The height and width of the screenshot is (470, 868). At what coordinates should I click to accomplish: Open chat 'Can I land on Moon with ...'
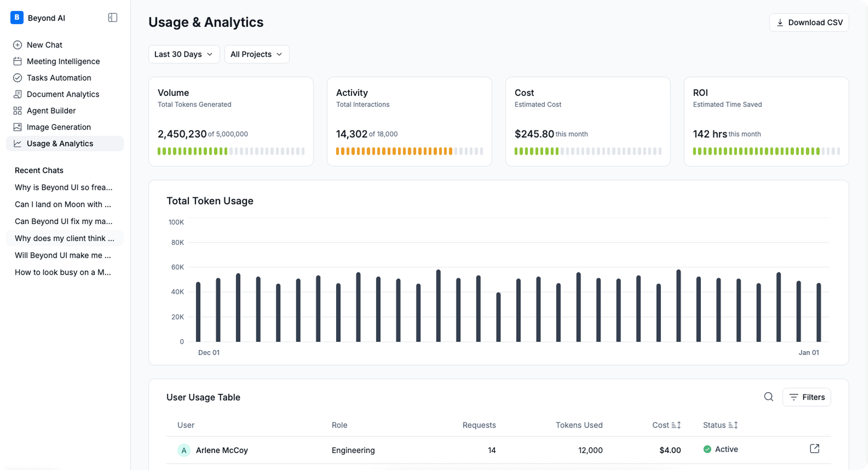(x=65, y=204)
